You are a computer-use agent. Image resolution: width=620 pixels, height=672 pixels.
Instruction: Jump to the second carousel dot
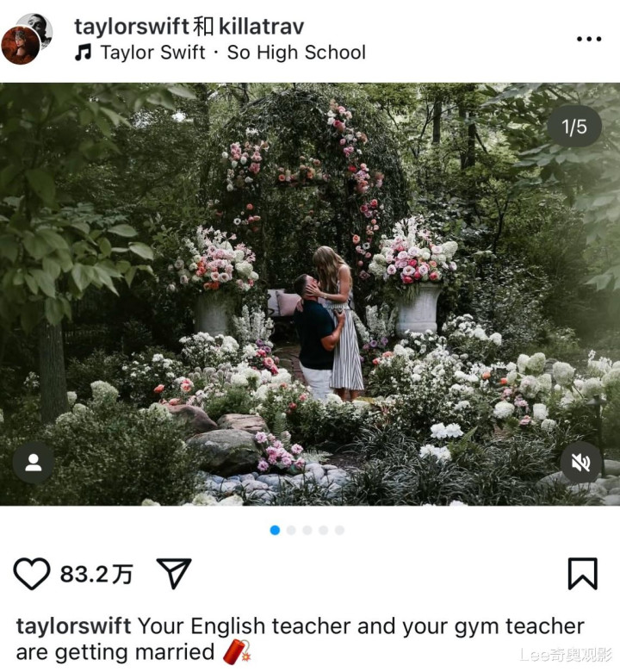pos(291,530)
